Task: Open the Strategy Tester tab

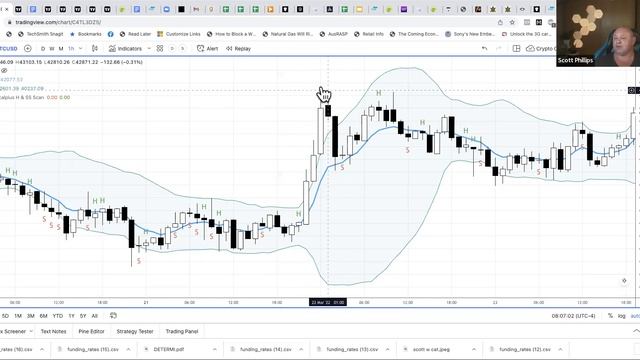Action: 135,331
